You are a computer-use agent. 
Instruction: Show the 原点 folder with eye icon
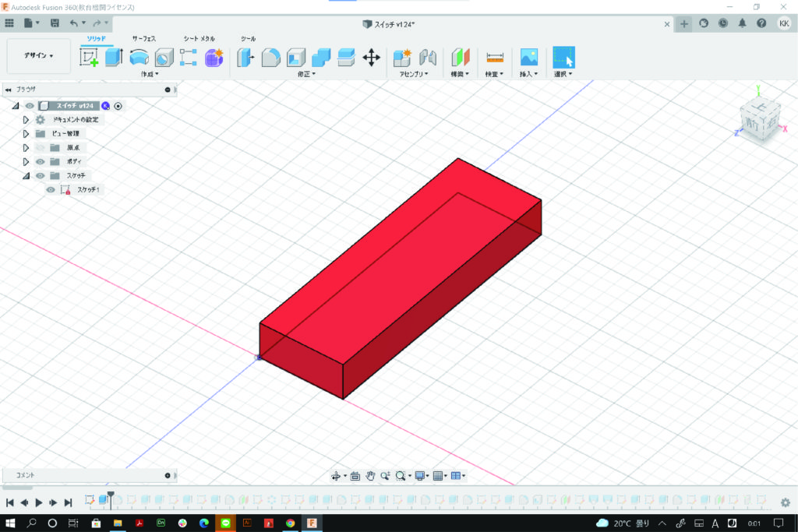(x=41, y=147)
